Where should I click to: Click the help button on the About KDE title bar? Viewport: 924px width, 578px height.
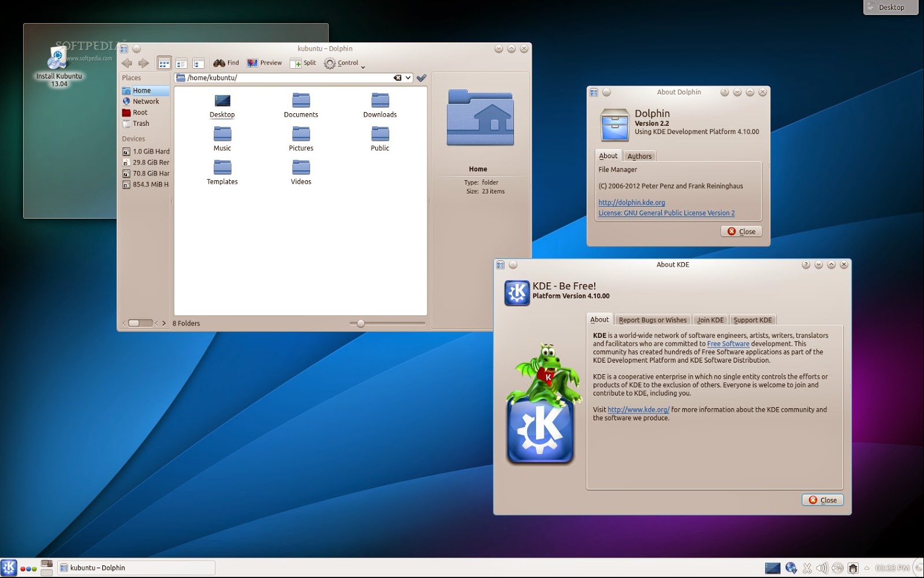tap(806, 265)
